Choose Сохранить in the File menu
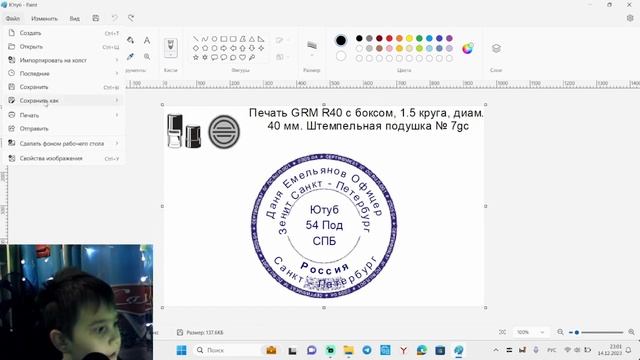The image size is (640, 360). click(63, 87)
